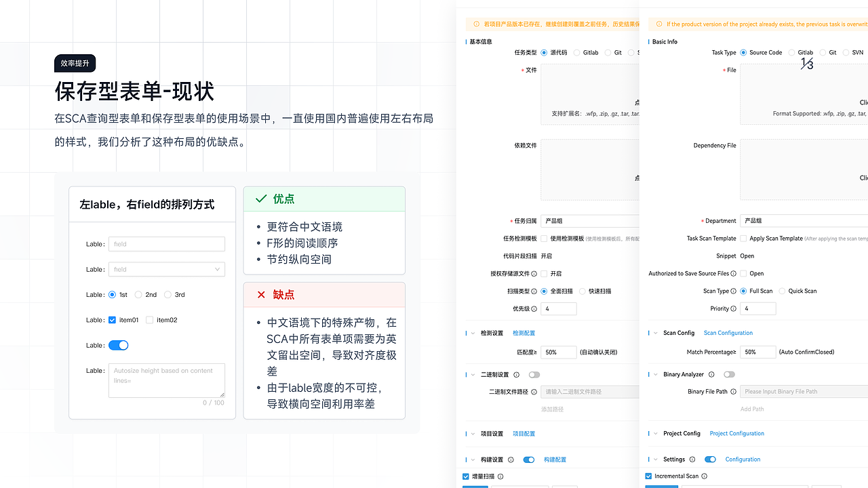Select the Source Code radio button
This screenshot has width=868, height=488.
(744, 53)
